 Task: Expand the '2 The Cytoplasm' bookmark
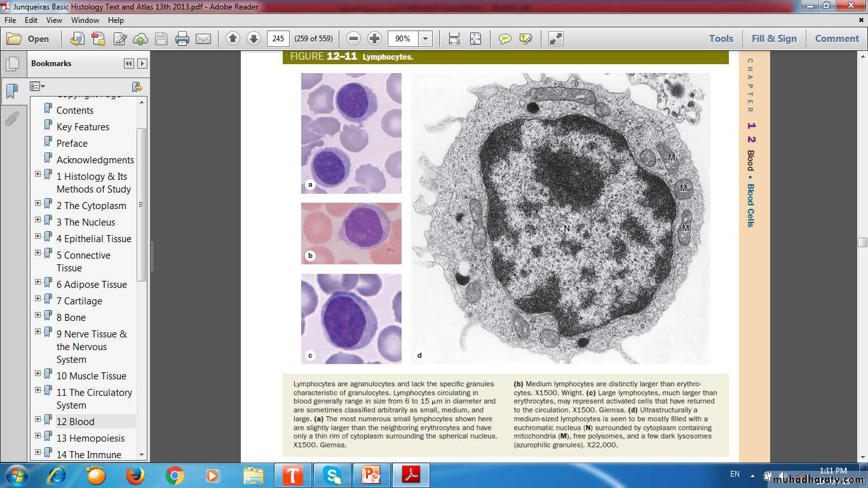tap(37, 203)
